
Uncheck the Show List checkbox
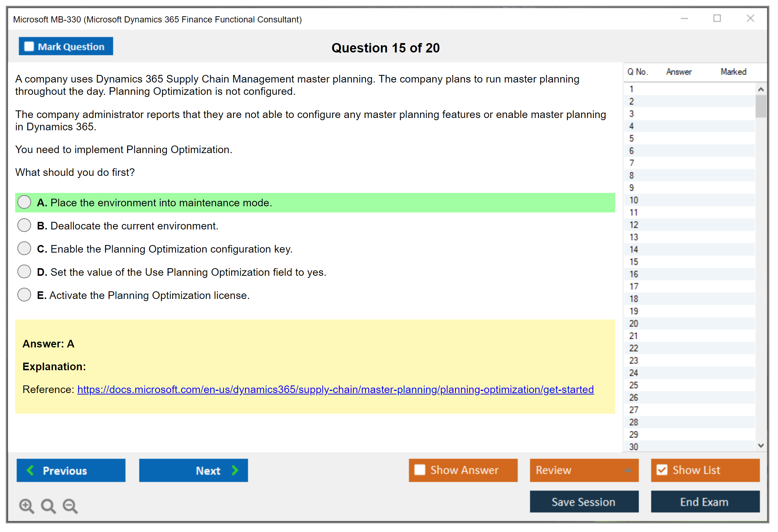coord(662,470)
